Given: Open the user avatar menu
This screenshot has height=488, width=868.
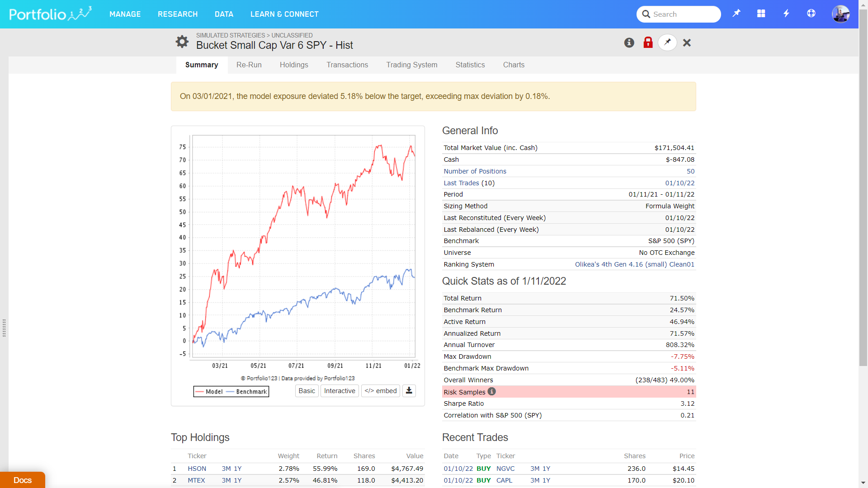Looking at the screenshot, I should (x=840, y=14).
